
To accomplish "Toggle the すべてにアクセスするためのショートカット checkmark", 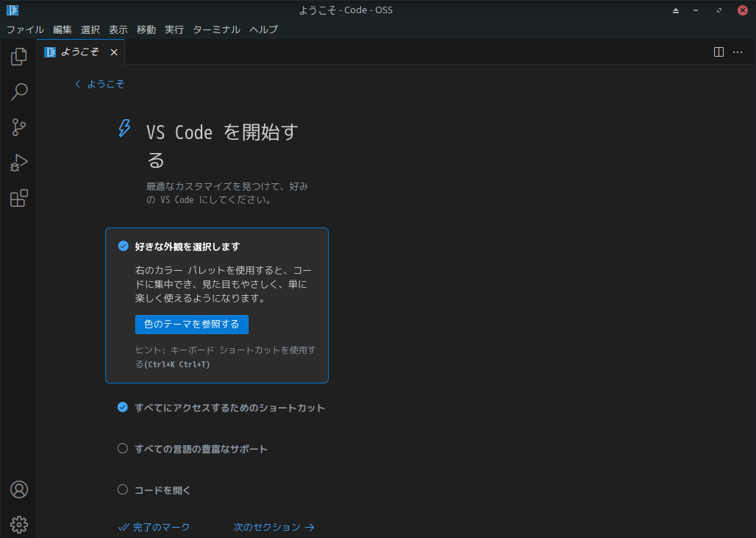I will 123,407.
